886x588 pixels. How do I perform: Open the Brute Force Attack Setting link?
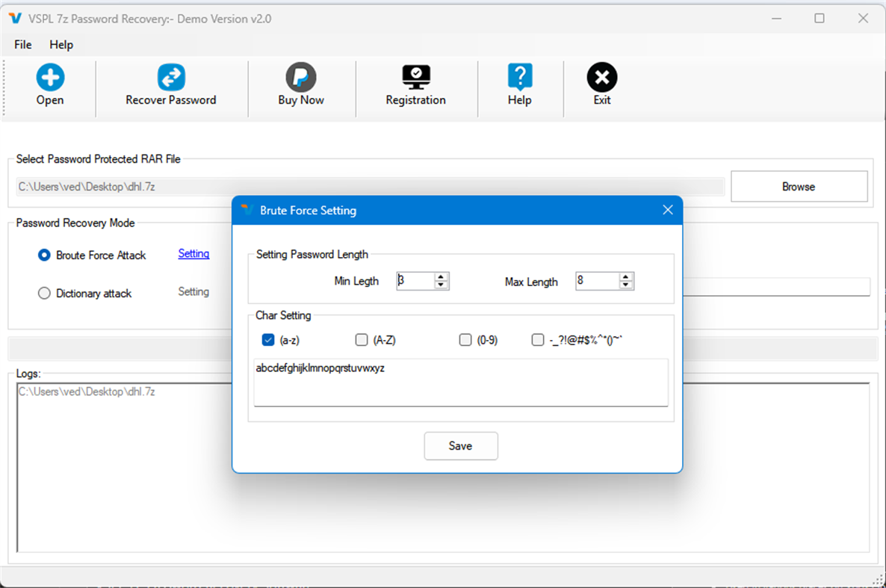[x=193, y=253]
